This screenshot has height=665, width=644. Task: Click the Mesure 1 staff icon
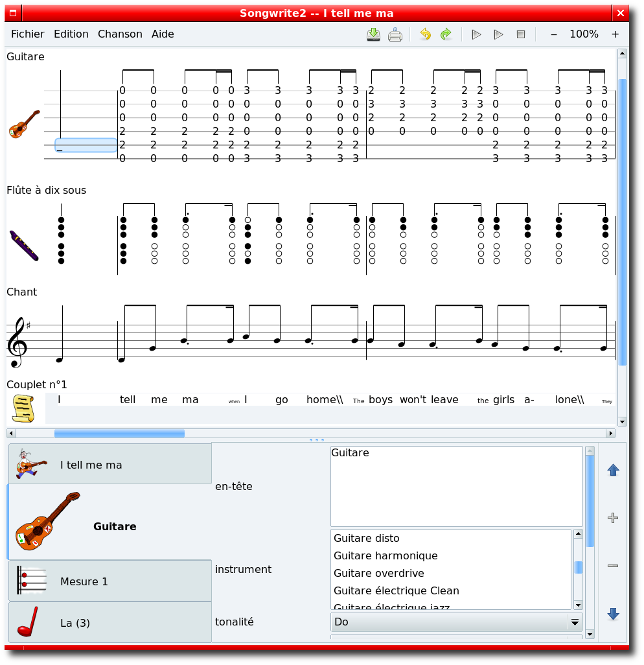(31, 581)
